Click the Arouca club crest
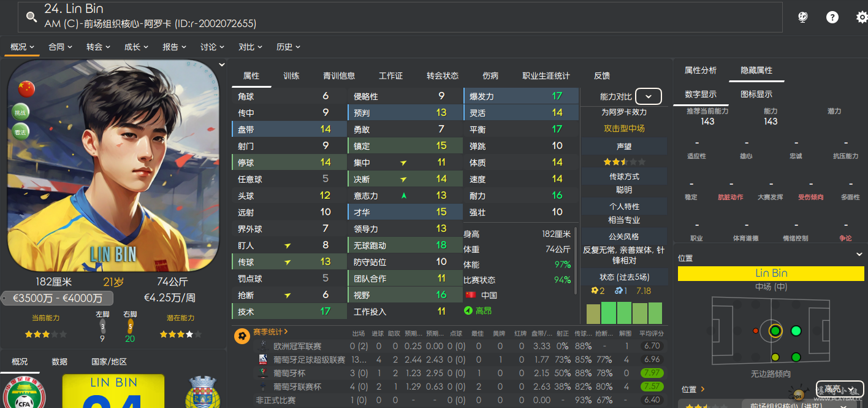 pos(203,391)
